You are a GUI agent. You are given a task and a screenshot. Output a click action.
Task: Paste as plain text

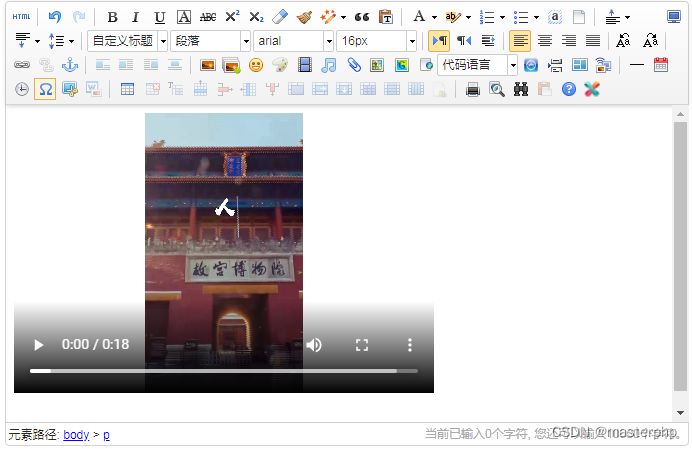pyautogui.click(x=386, y=17)
